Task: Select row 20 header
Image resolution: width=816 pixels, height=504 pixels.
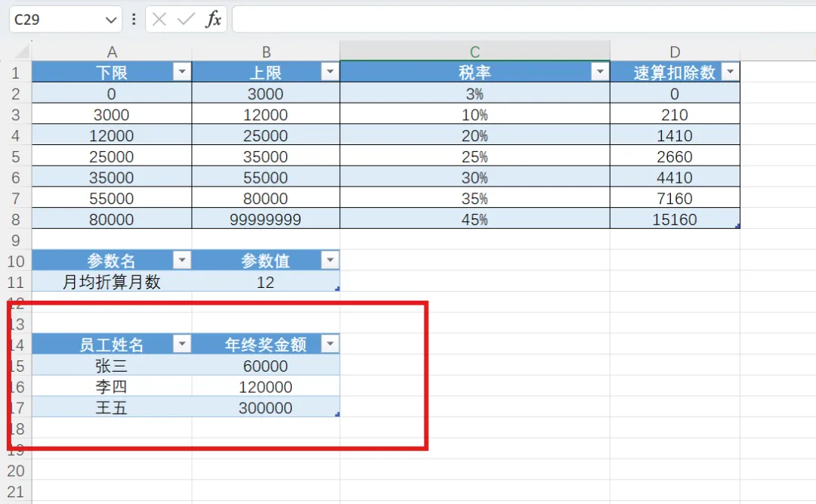Action: (x=16, y=471)
